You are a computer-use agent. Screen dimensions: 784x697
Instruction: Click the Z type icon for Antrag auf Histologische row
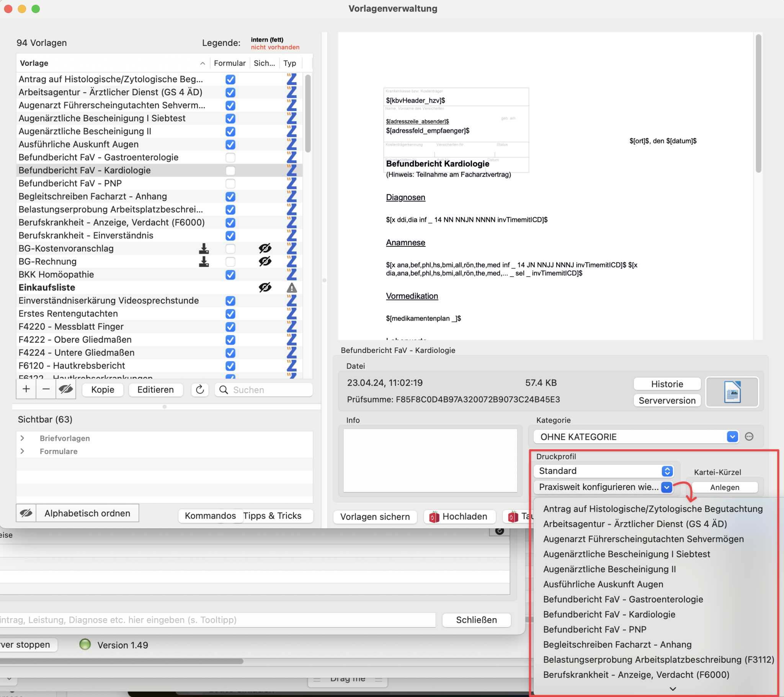(291, 79)
